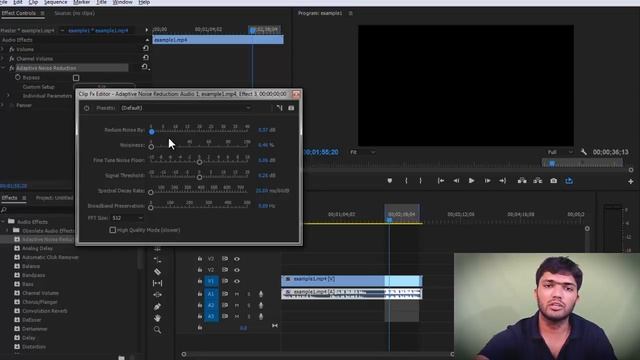Open the Window menu
This screenshot has height=360, width=640.
[122, 2]
